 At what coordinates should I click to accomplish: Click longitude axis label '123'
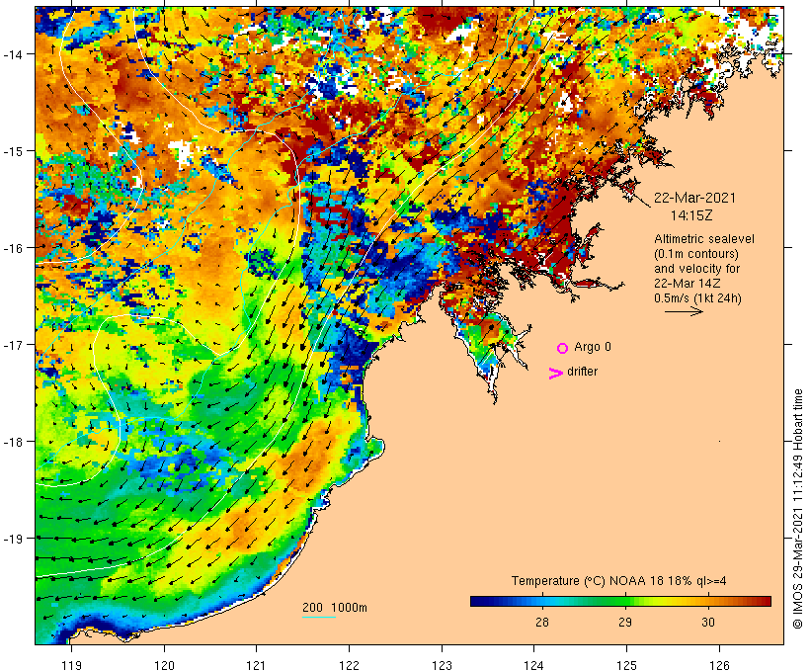tap(442, 665)
